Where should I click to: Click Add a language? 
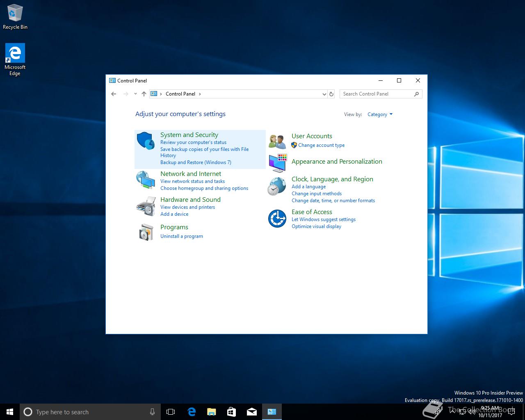pos(308,187)
